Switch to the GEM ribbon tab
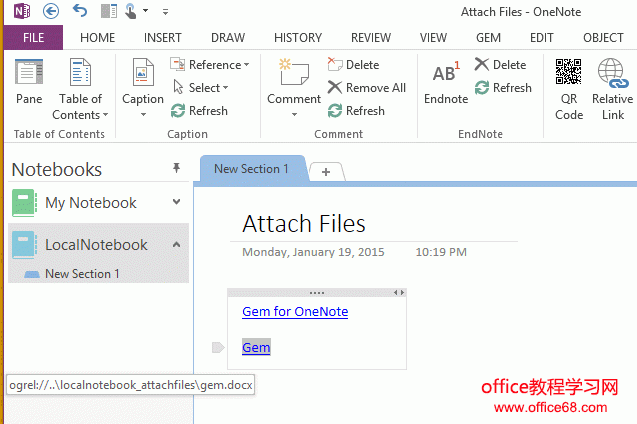This screenshot has width=637, height=424. [x=488, y=38]
